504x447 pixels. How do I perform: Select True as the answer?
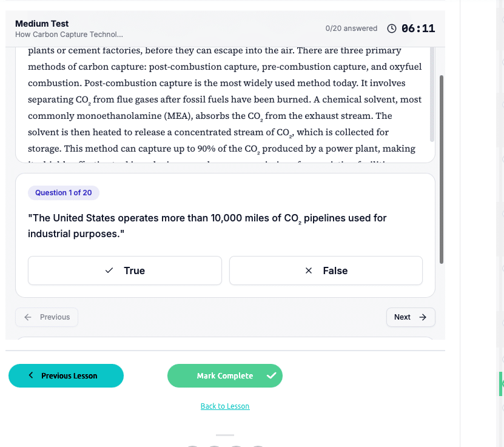(x=125, y=271)
